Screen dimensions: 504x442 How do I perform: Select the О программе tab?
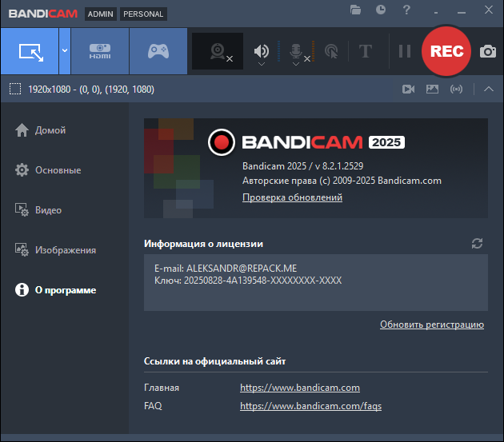[x=56, y=290]
